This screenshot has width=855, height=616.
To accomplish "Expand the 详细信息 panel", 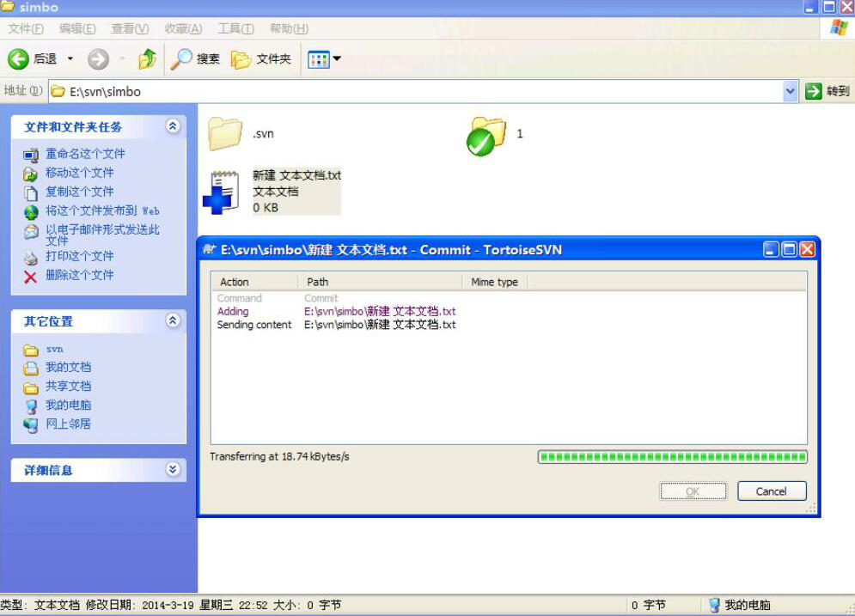I will click(x=173, y=469).
